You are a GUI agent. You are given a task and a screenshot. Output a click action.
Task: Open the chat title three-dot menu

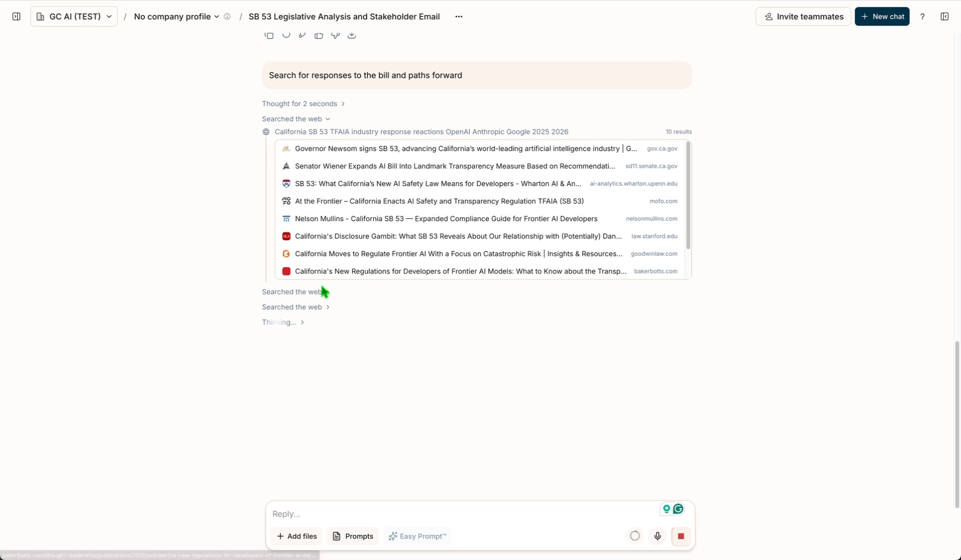click(x=458, y=17)
